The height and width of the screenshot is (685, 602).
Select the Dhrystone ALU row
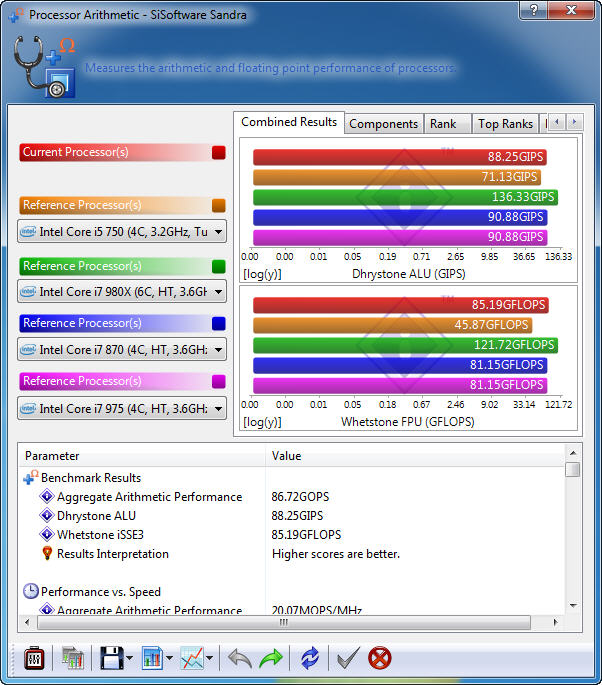coord(292,515)
